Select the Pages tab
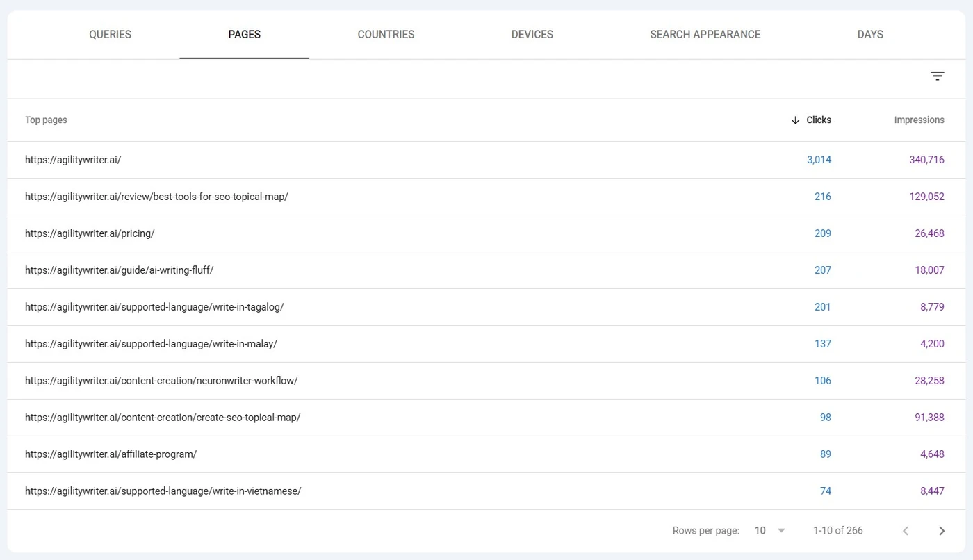973x560 pixels. pos(245,35)
